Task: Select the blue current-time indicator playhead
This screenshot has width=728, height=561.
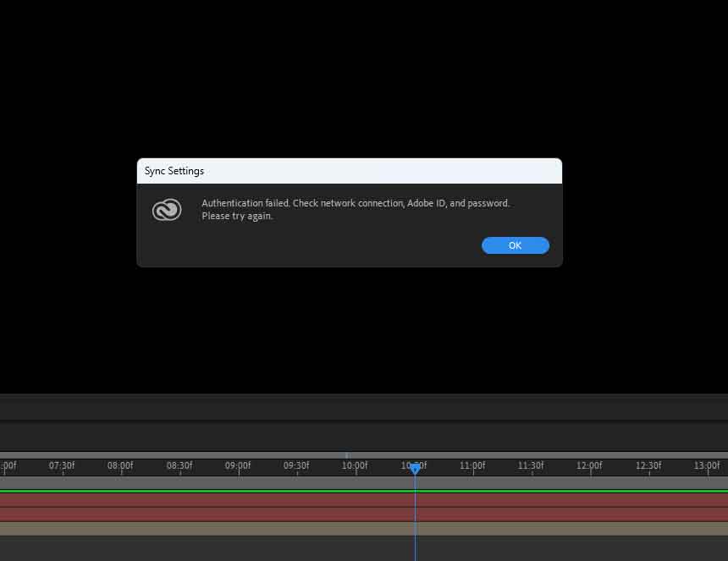Action: [x=415, y=469]
